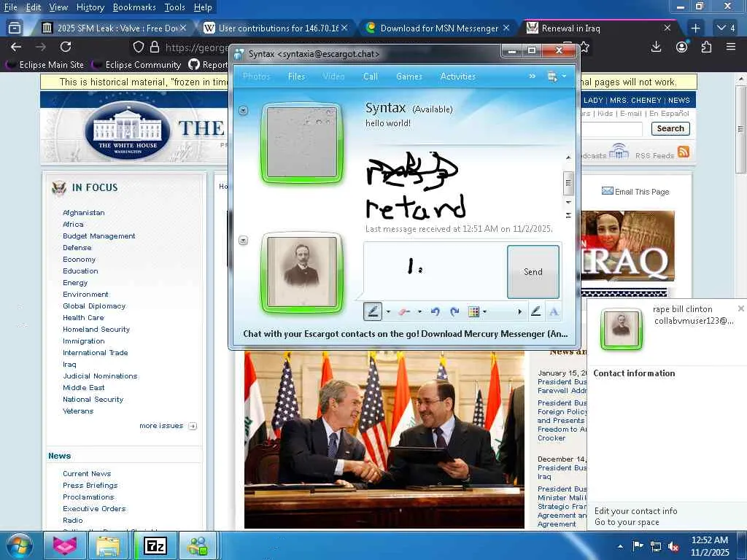
Task: Click the chat history scrollbar
Action: tap(568, 184)
